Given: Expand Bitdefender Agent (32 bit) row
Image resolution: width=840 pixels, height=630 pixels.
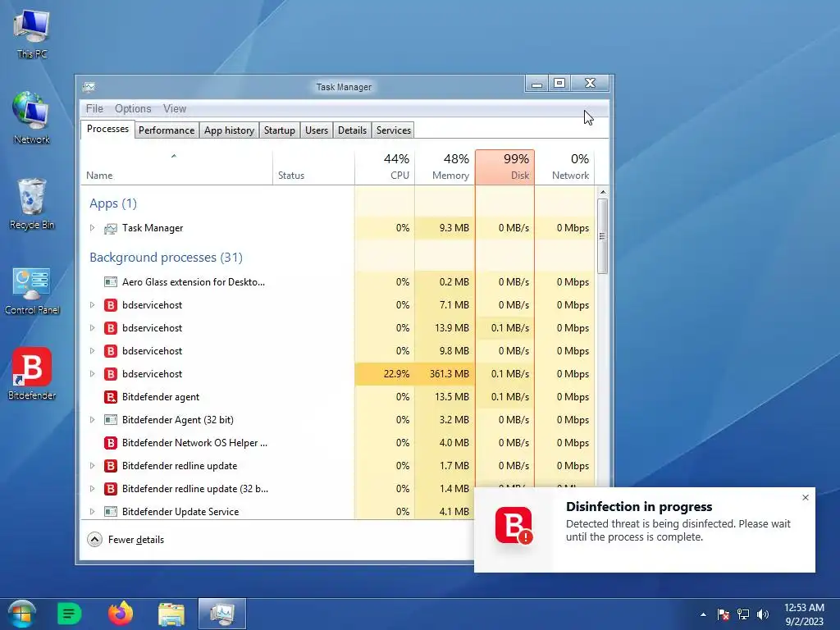Looking at the screenshot, I should pyautogui.click(x=92, y=420).
